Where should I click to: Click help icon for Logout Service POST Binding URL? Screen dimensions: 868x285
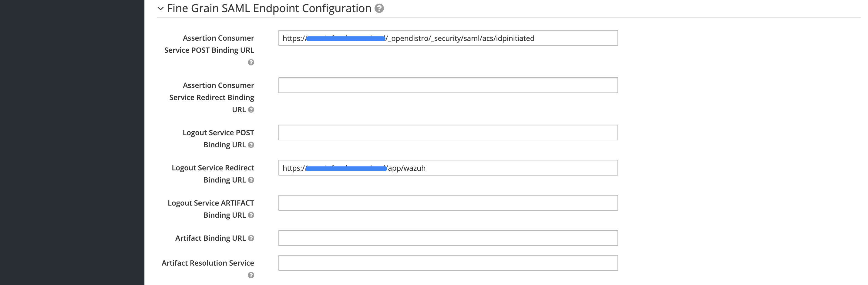(x=251, y=145)
